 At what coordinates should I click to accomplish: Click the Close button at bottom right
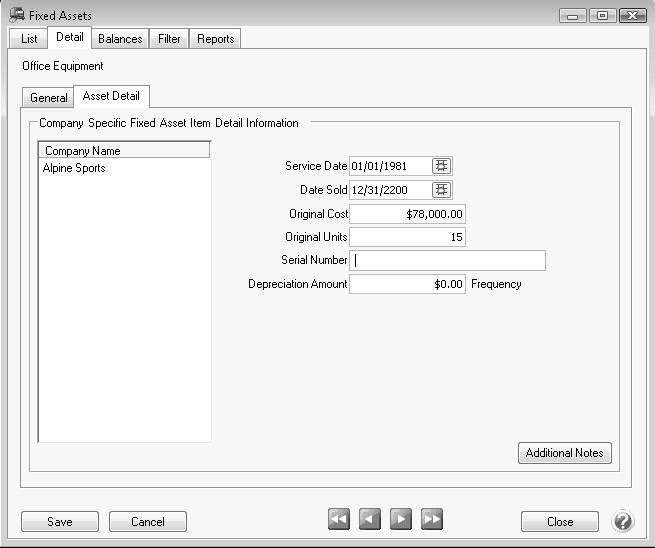[560, 521]
